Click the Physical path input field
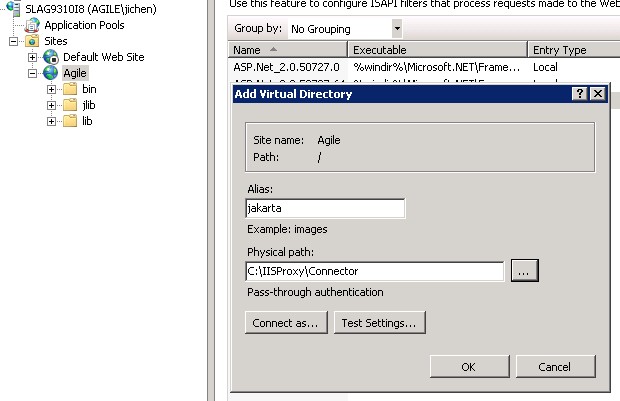This screenshot has height=401, width=620. (x=374, y=271)
